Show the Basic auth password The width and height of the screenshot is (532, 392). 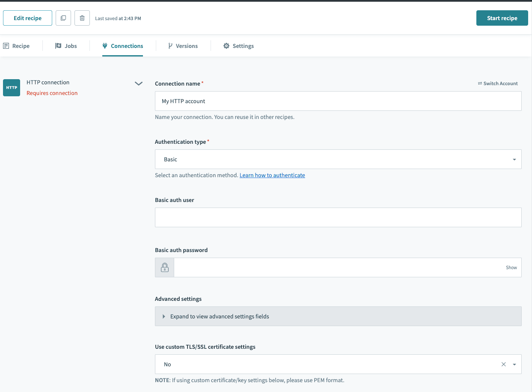point(511,267)
